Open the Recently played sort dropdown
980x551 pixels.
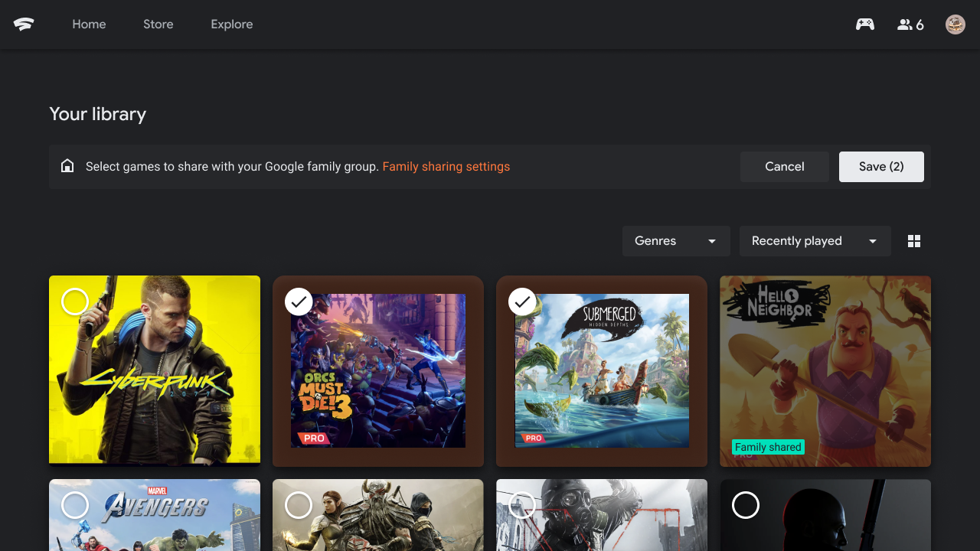tap(814, 240)
